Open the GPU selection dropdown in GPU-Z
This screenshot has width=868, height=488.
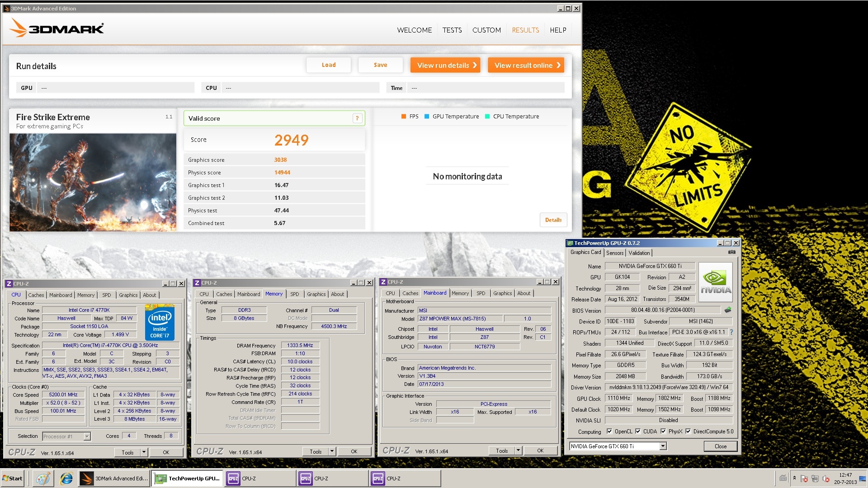pos(663,446)
